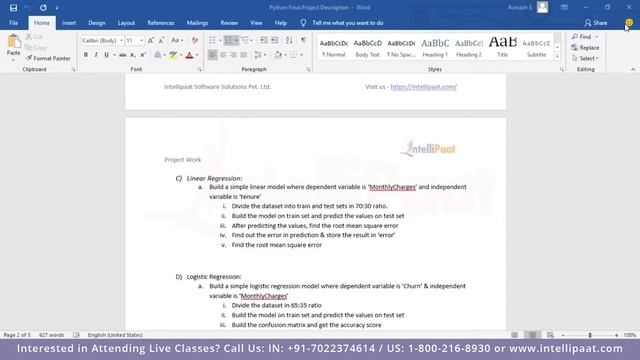Click the Shrink Font icon
Screen dimensions: 640x360
pyautogui.click(x=162, y=40)
